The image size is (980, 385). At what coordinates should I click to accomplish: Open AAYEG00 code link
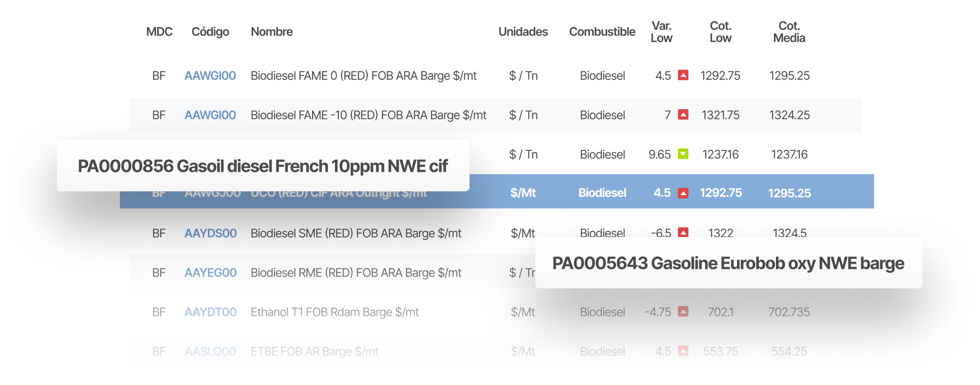tap(211, 273)
